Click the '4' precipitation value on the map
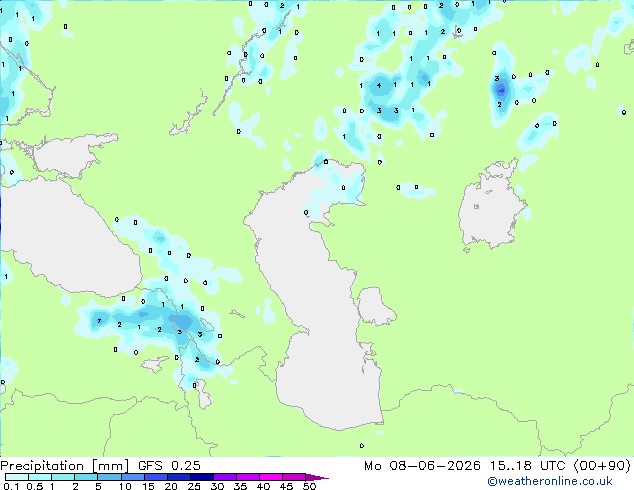 379,85
